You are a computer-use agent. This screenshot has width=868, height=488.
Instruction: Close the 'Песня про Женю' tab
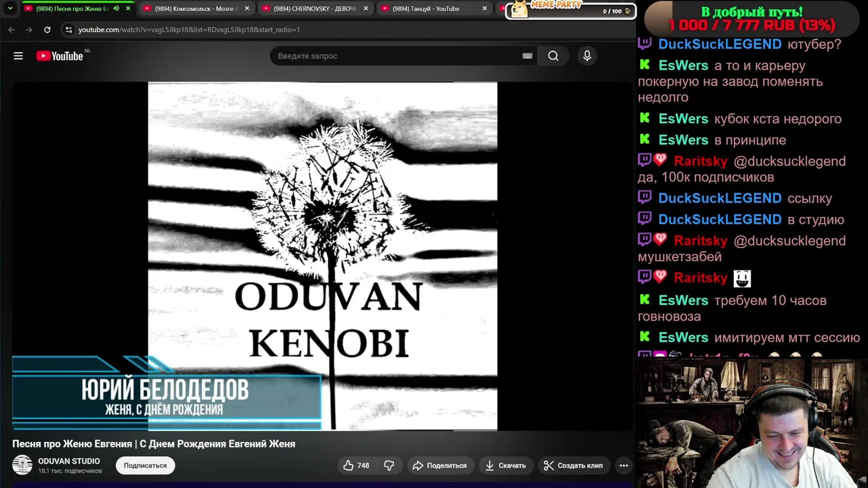pyautogui.click(x=128, y=9)
